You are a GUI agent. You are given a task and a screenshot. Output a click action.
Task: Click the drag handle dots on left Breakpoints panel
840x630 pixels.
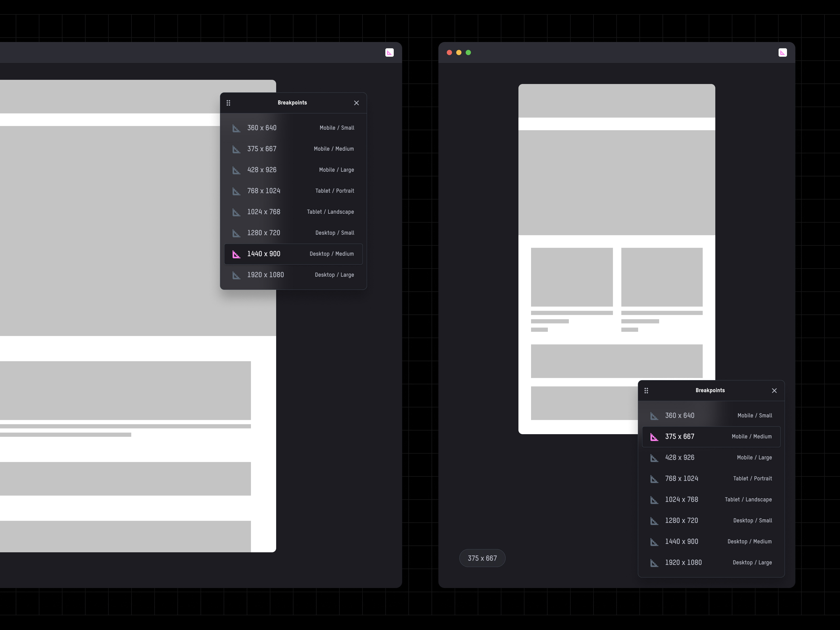point(228,103)
